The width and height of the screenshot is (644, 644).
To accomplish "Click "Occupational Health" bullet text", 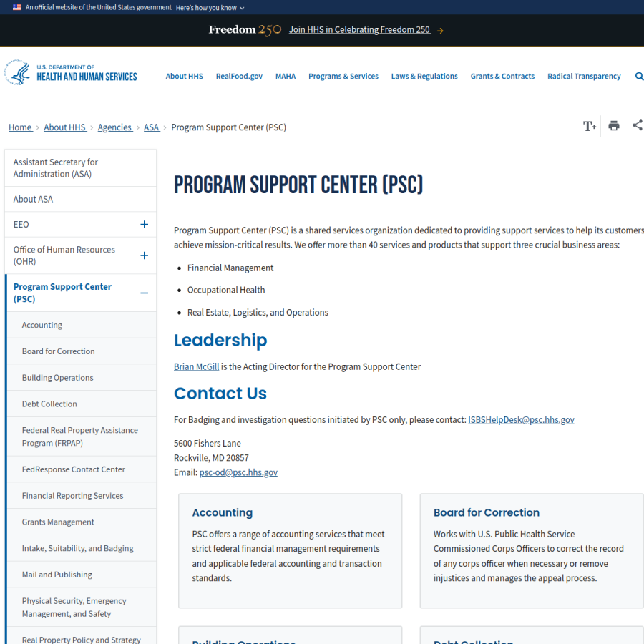I will click(x=226, y=290).
